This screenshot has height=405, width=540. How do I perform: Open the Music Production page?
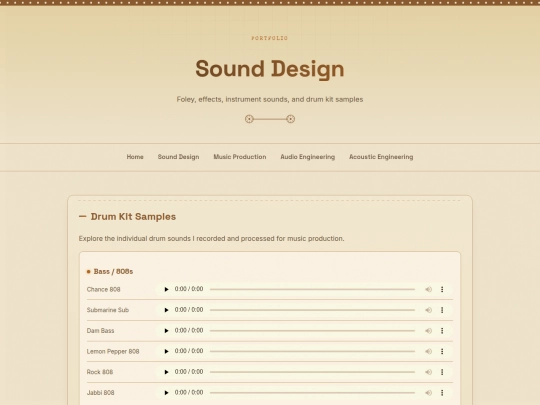[240, 157]
